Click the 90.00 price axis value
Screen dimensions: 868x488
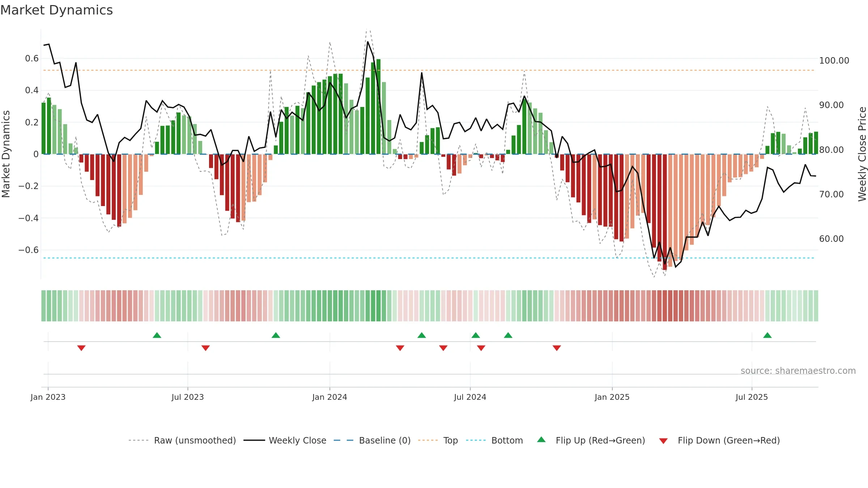831,105
